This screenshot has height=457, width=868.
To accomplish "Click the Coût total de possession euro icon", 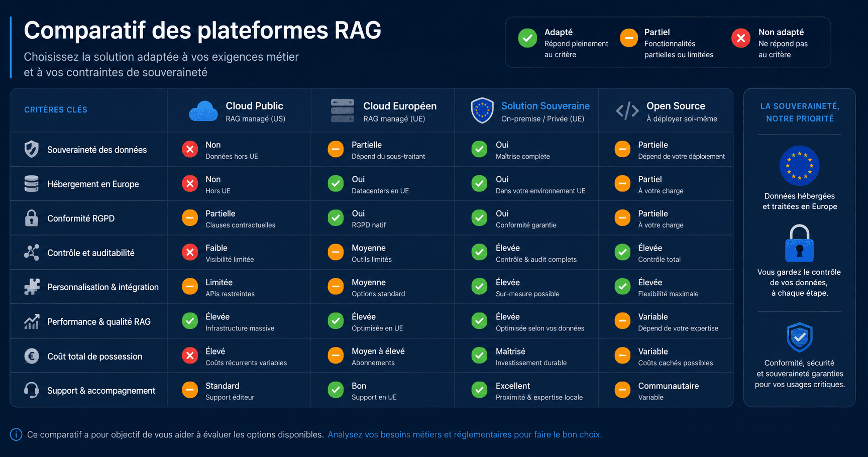I will pos(32,356).
